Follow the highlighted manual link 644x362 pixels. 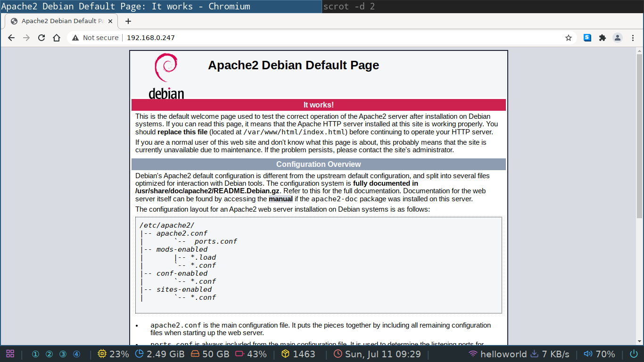[x=281, y=199]
